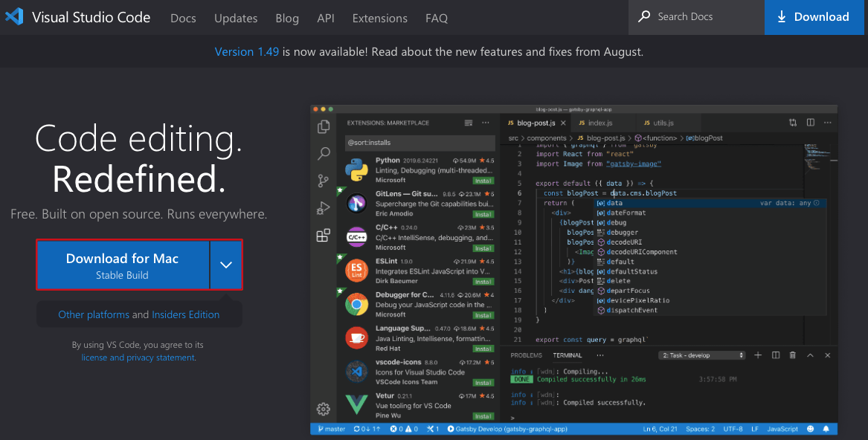The width and height of the screenshot is (868, 440).
Task: Click the Version 1.49 announcement link
Action: (x=246, y=51)
